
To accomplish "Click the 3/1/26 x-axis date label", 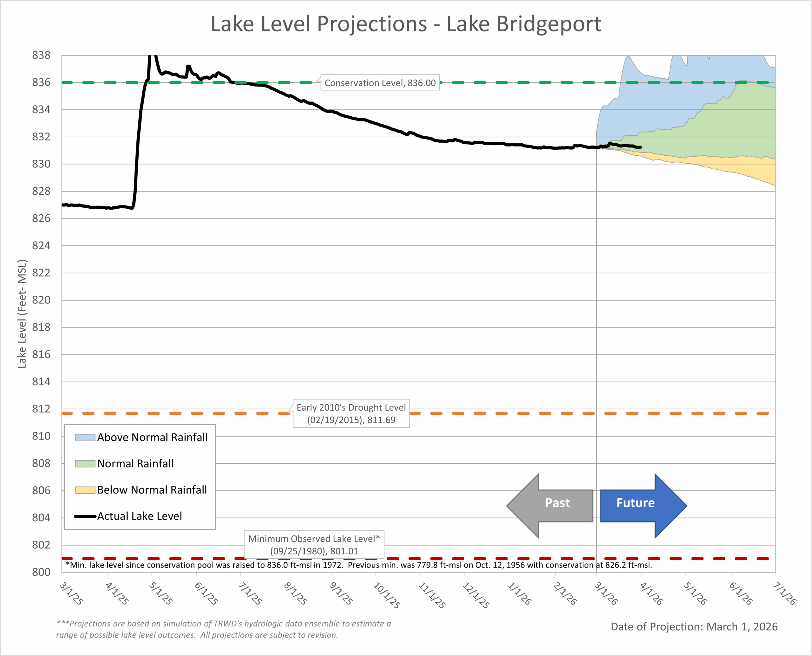I will tap(605, 594).
